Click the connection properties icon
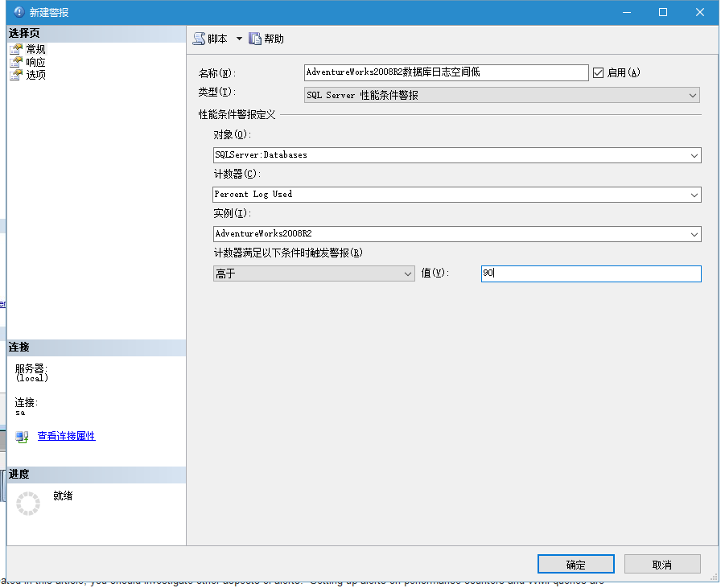 coord(22,437)
